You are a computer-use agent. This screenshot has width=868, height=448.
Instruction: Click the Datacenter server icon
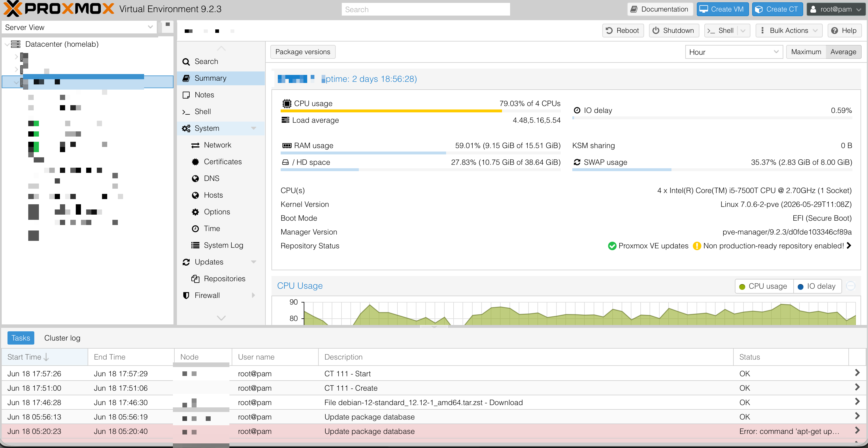[x=16, y=44]
